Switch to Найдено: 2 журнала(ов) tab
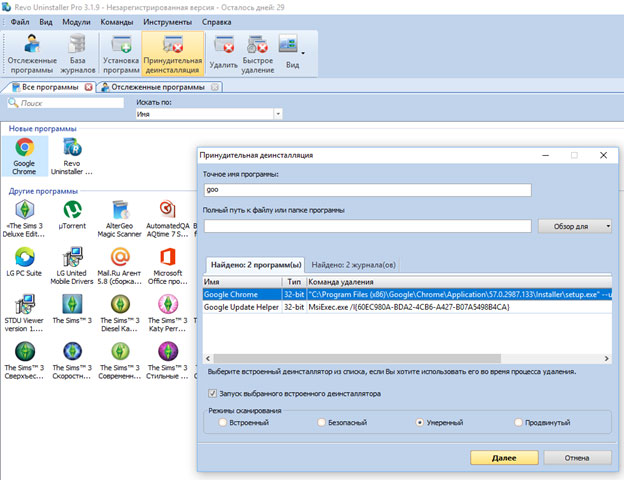Image resolution: width=624 pixels, height=480 pixels. point(353,265)
